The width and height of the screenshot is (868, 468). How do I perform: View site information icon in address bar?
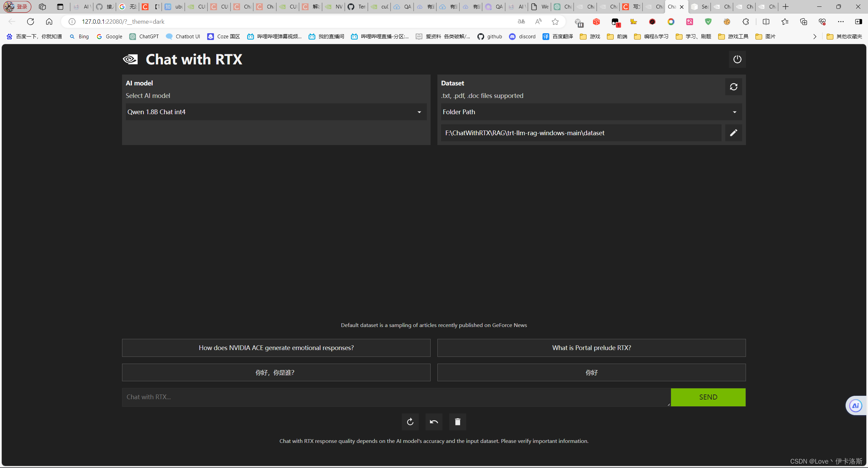pyautogui.click(x=72, y=22)
